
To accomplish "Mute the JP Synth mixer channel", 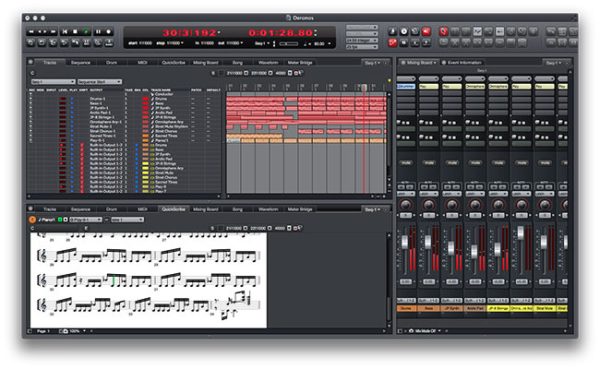I will (x=452, y=163).
